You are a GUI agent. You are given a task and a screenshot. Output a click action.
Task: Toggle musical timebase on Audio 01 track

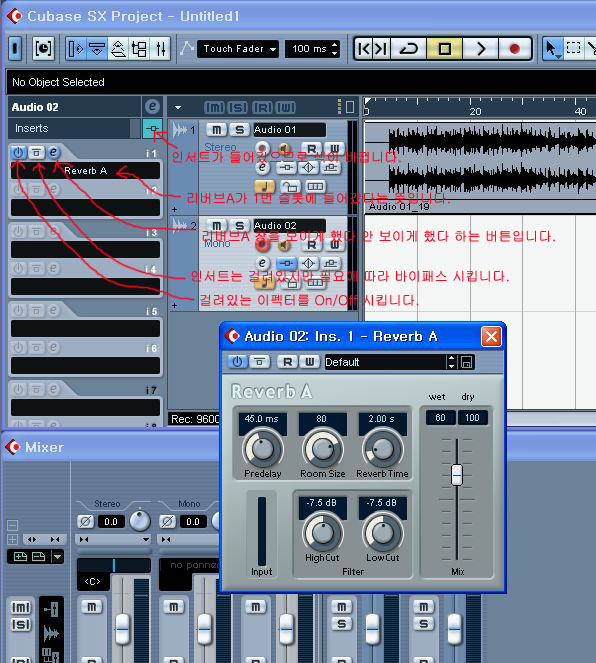(265, 186)
